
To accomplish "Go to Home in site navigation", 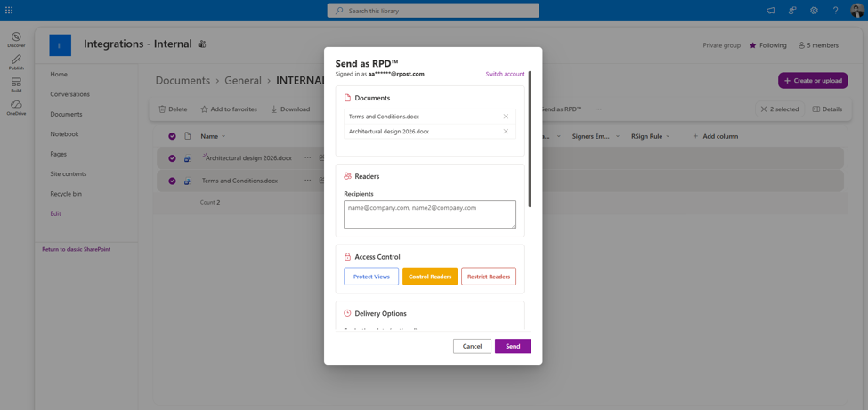I will tap(59, 74).
